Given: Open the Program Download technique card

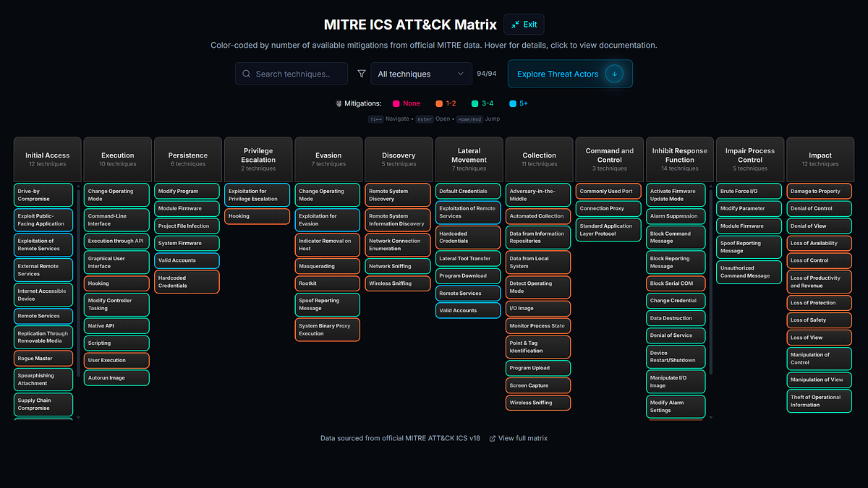Looking at the screenshot, I should point(468,275).
